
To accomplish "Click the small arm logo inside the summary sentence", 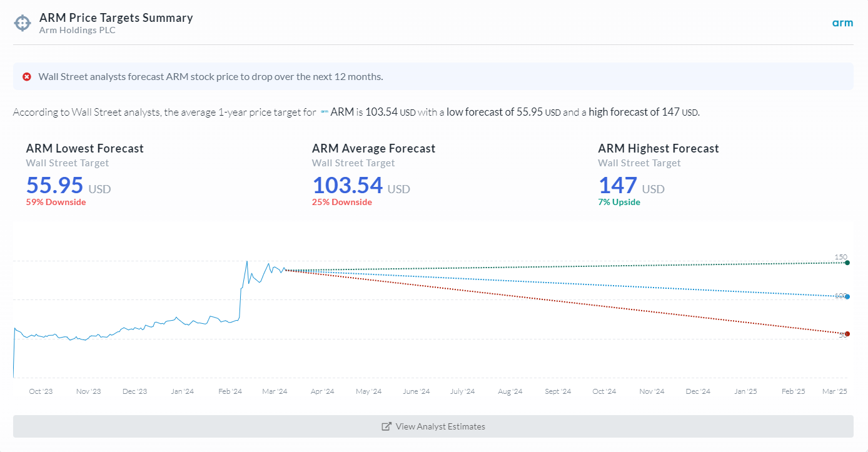I will 325,113.
